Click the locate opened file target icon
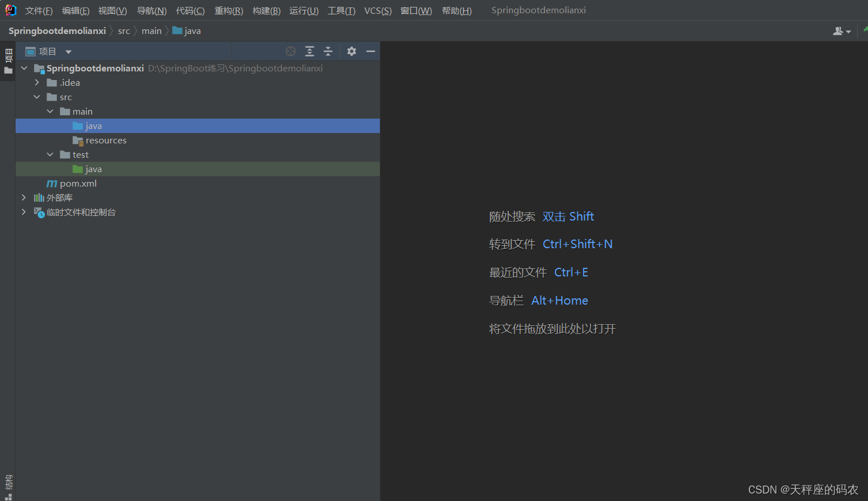 click(291, 51)
